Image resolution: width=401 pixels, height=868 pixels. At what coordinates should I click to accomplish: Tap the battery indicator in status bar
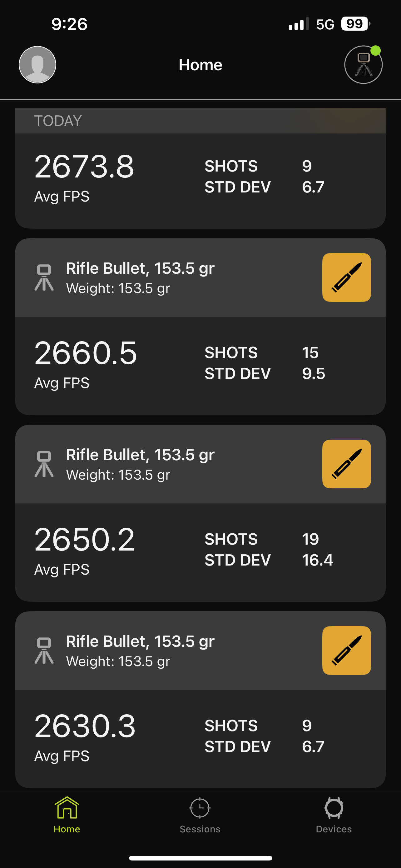tap(355, 24)
